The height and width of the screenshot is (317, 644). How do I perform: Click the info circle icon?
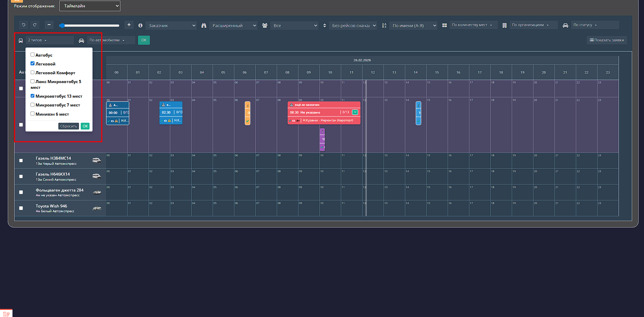point(140,25)
